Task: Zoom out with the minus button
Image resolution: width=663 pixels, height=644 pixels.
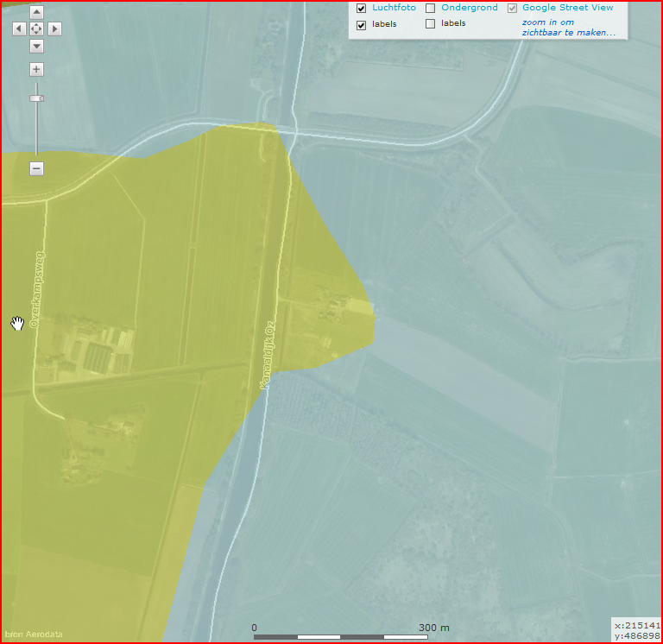Action: pos(36,168)
